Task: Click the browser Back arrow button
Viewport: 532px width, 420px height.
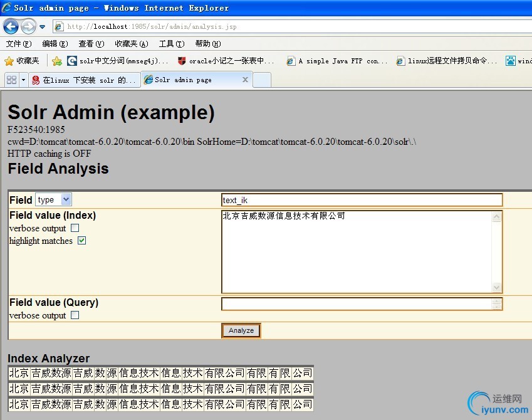Action: point(11,26)
